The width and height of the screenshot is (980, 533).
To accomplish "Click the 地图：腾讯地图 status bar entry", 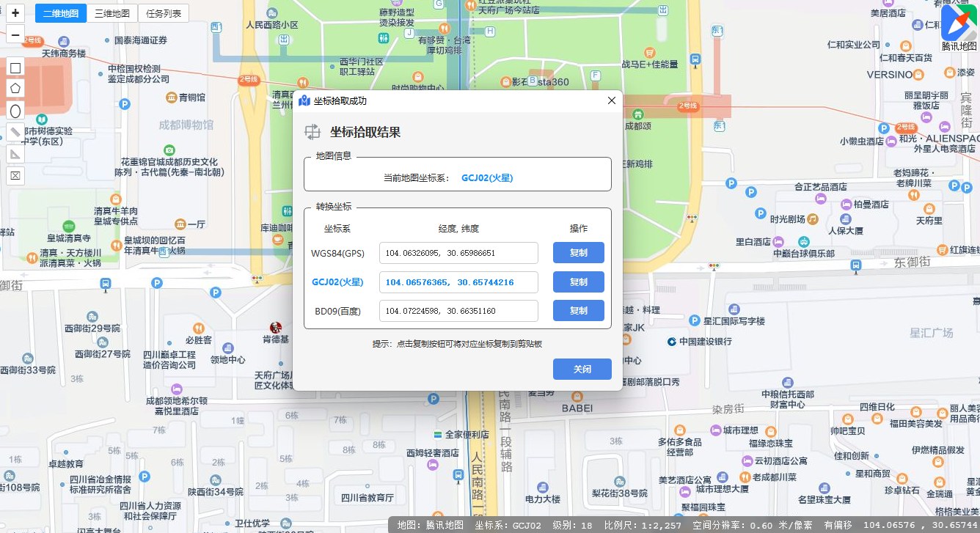I will coord(431,525).
